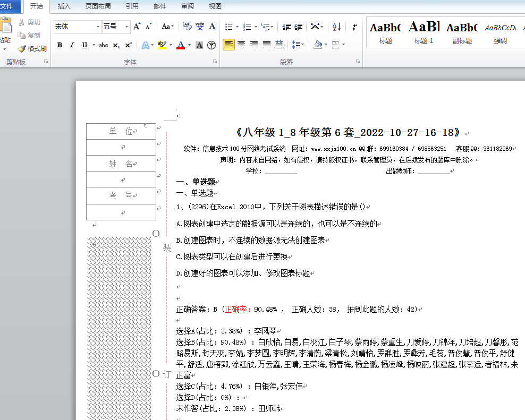525x420 pixels.
Task: Click the Copy (复制) icon
Action: coord(22,36)
